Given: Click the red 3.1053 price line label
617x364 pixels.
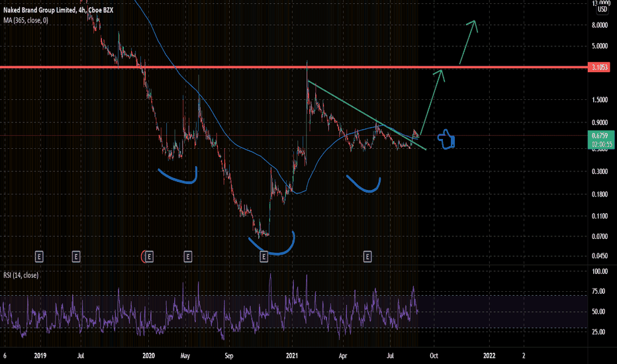Looking at the screenshot, I should (599, 68).
